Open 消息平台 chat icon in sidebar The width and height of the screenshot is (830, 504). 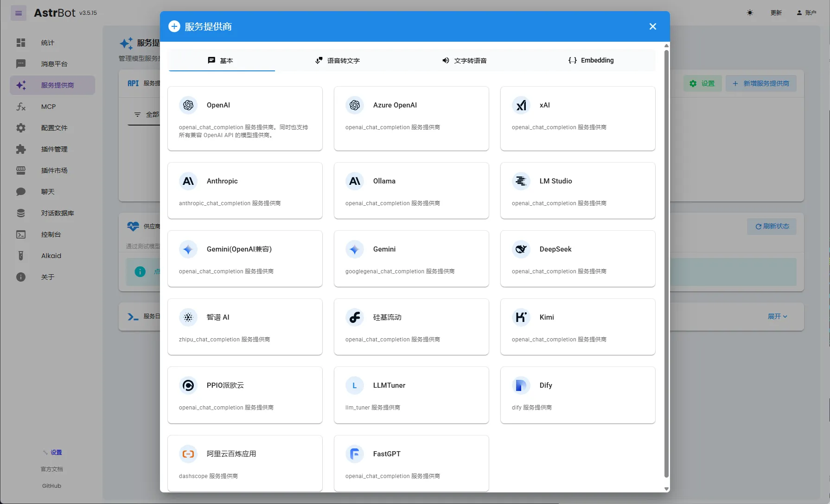(x=21, y=64)
